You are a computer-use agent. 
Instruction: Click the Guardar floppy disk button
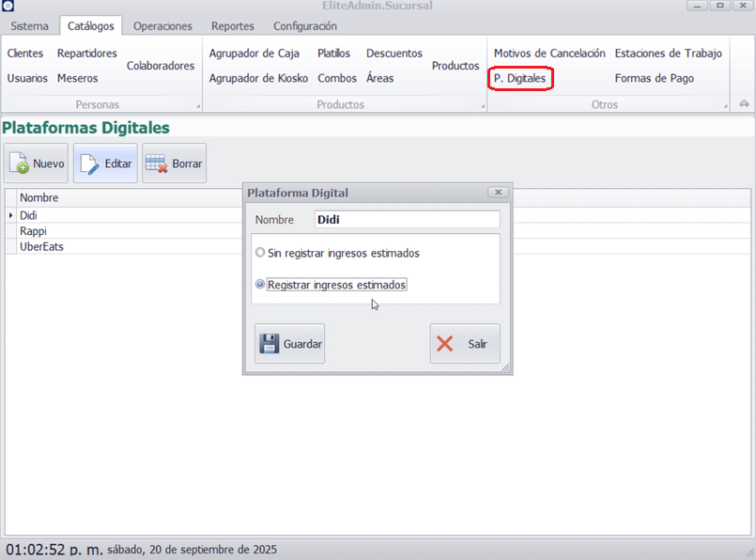[289, 344]
